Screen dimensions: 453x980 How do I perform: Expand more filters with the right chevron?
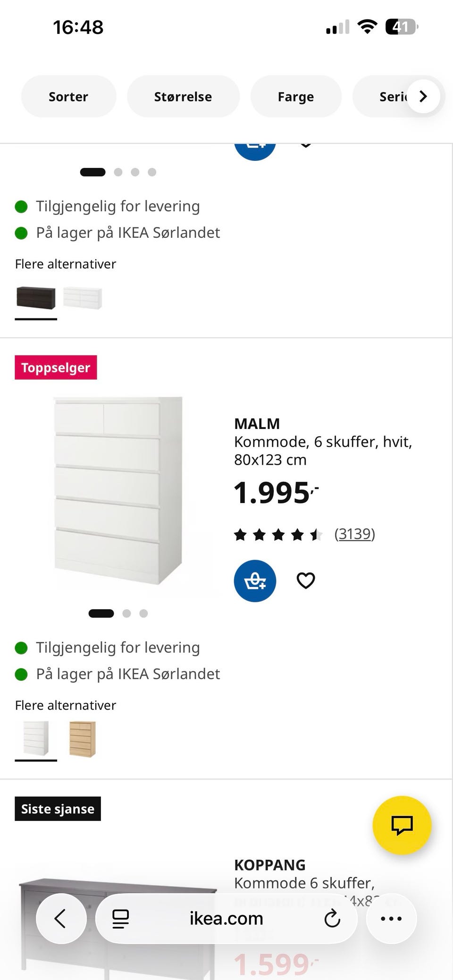423,96
